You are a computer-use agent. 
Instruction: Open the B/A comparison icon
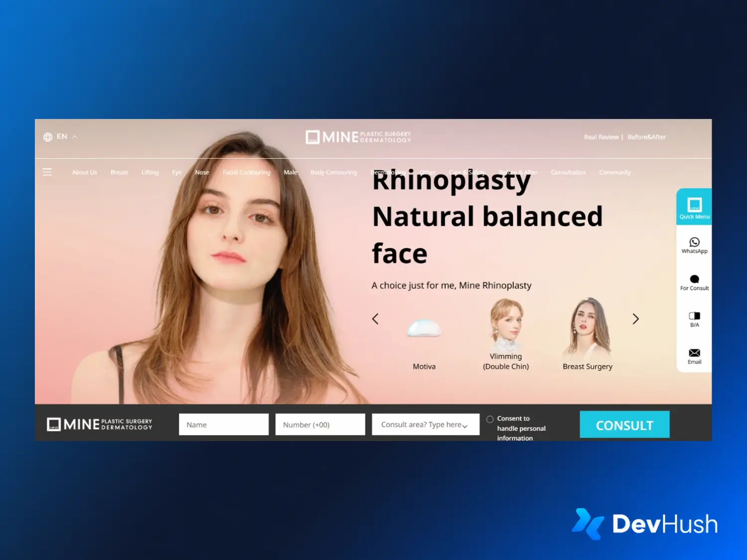click(694, 319)
